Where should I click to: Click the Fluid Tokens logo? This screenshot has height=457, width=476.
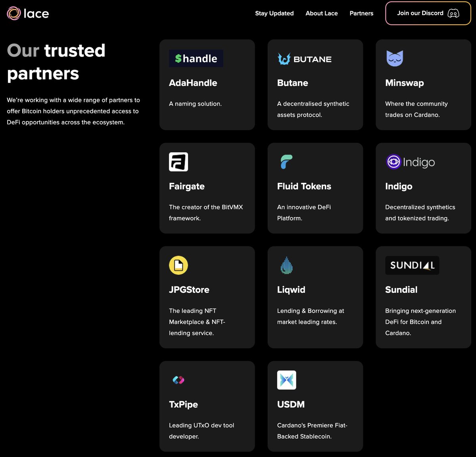(x=286, y=162)
